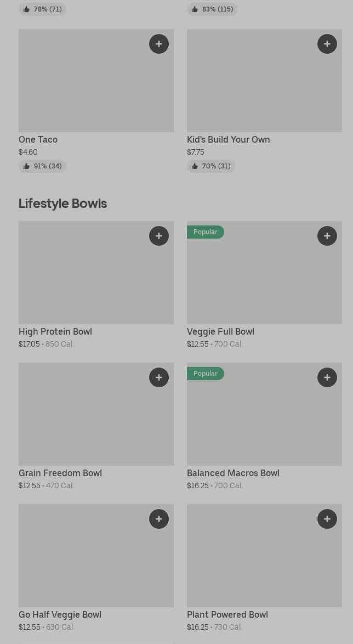Add Go Half Veggie Bowl
This screenshot has height=644, width=353.
(x=159, y=519)
